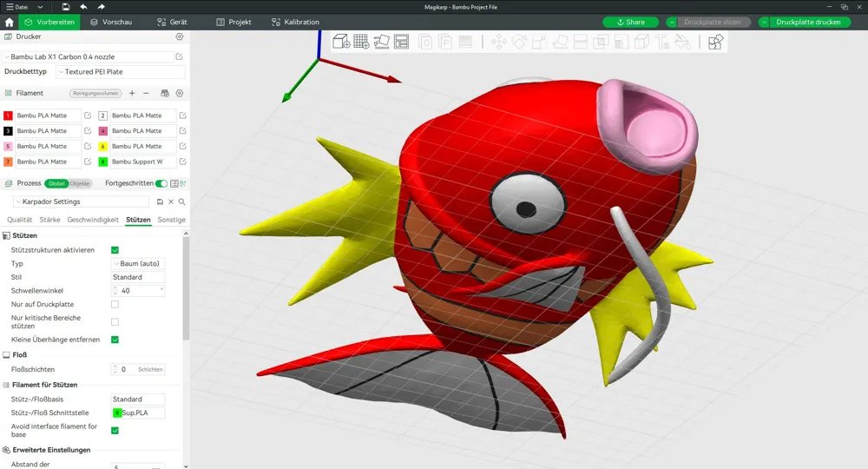This screenshot has width=868, height=469.
Task: Enable Nur auf Druckplatte checkbox
Action: pyautogui.click(x=115, y=304)
